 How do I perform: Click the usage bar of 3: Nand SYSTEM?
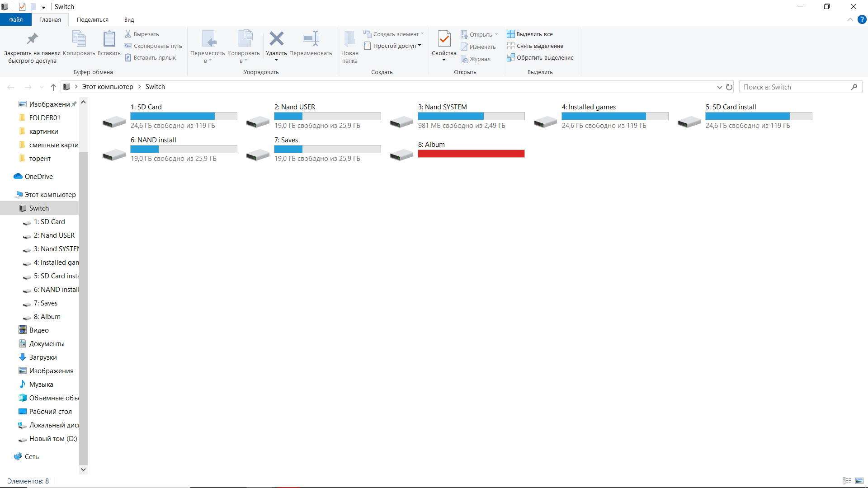coord(471,116)
